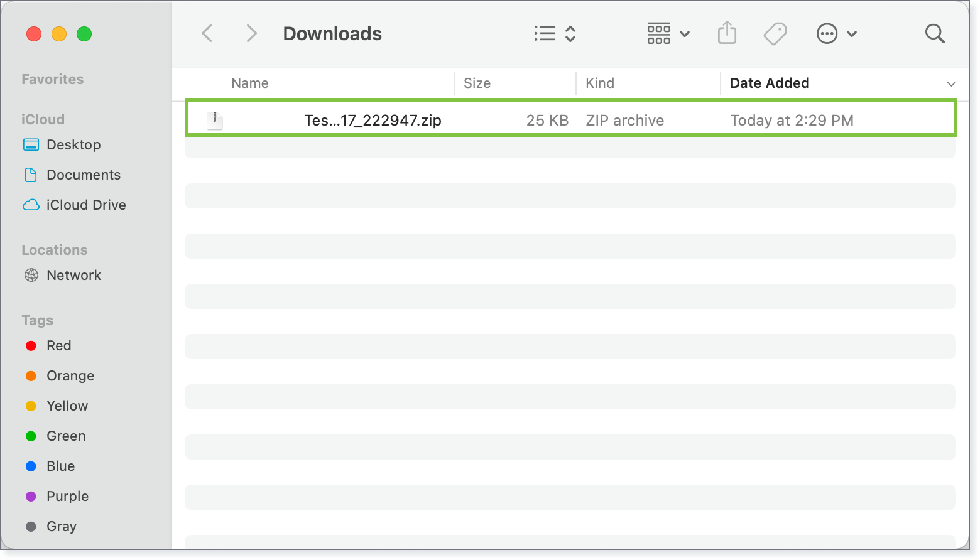Open the group-by grid dropdown

pyautogui.click(x=668, y=33)
